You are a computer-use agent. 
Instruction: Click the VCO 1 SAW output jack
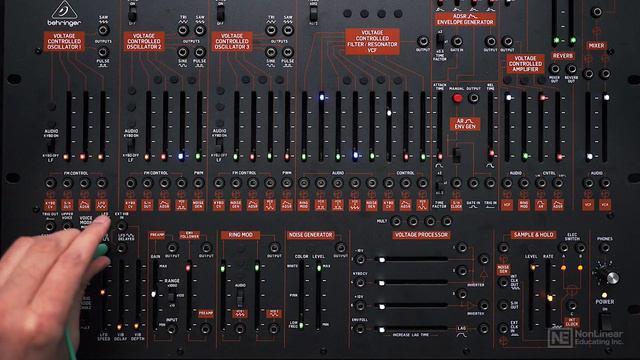103,30
